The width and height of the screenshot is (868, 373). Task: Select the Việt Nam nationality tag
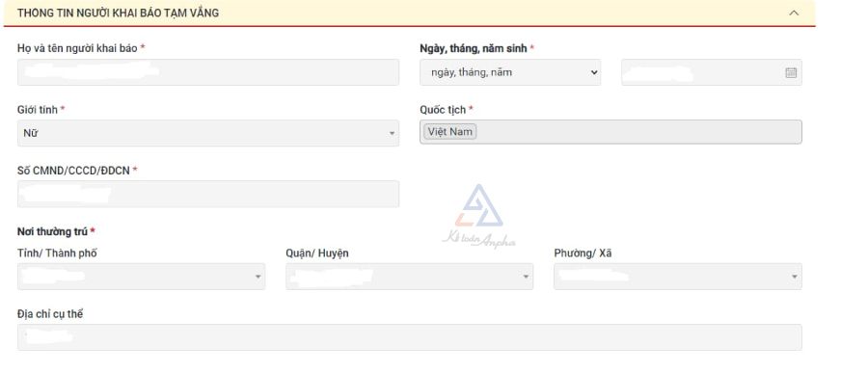coord(450,132)
